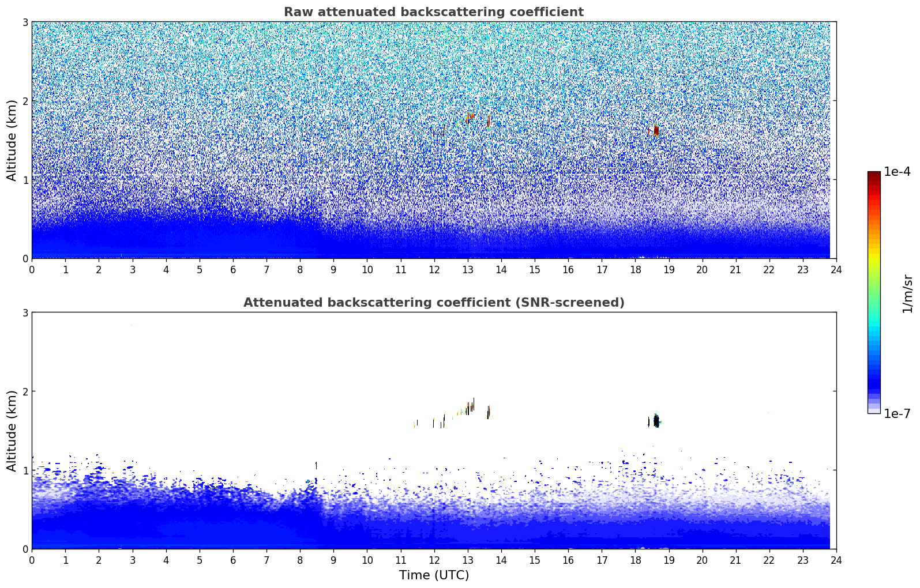Click the "1e-7" colorbar minimum label
Image resolution: width=920 pixels, height=588 pixels.
click(897, 414)
